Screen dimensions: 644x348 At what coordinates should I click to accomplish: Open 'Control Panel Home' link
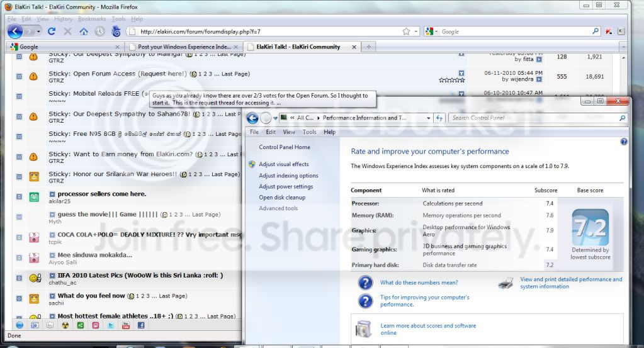click(x=285, y=147)
